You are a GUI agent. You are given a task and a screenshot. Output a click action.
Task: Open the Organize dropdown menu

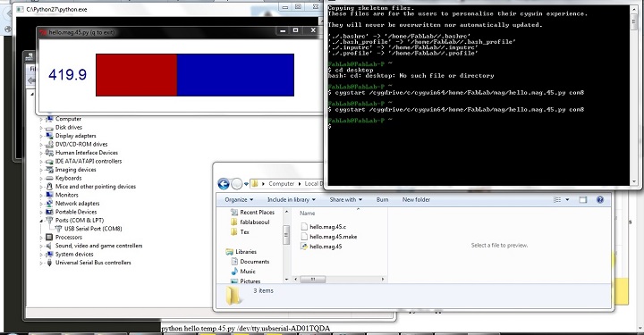[239, 200]
